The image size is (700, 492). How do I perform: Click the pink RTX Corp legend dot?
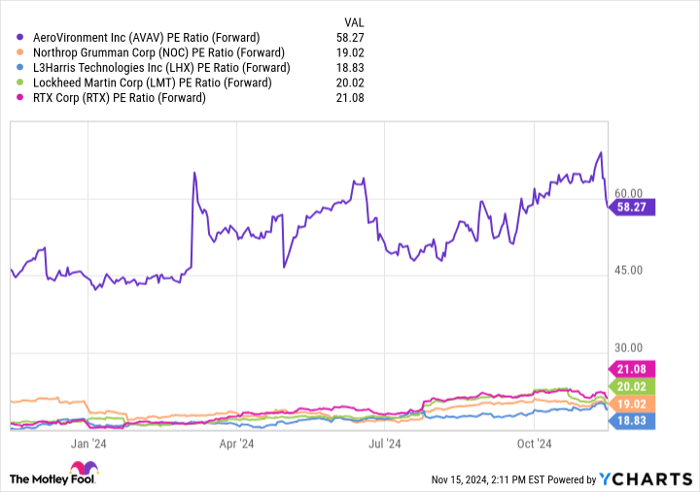20,97
